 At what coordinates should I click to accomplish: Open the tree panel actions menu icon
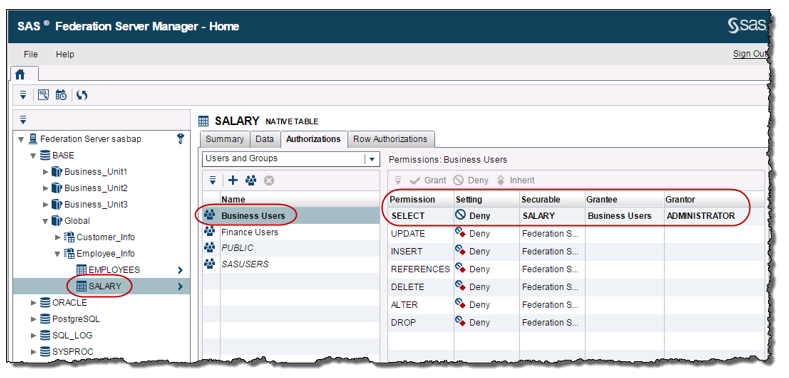click(23, 120)
